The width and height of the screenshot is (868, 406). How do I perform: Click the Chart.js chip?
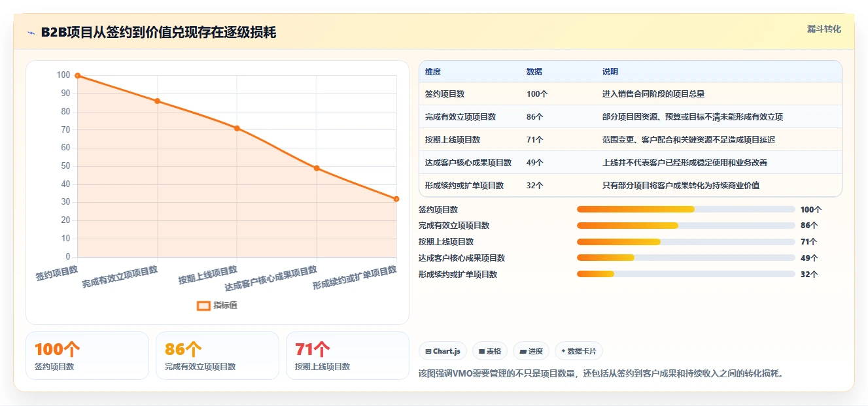(443, 351)
